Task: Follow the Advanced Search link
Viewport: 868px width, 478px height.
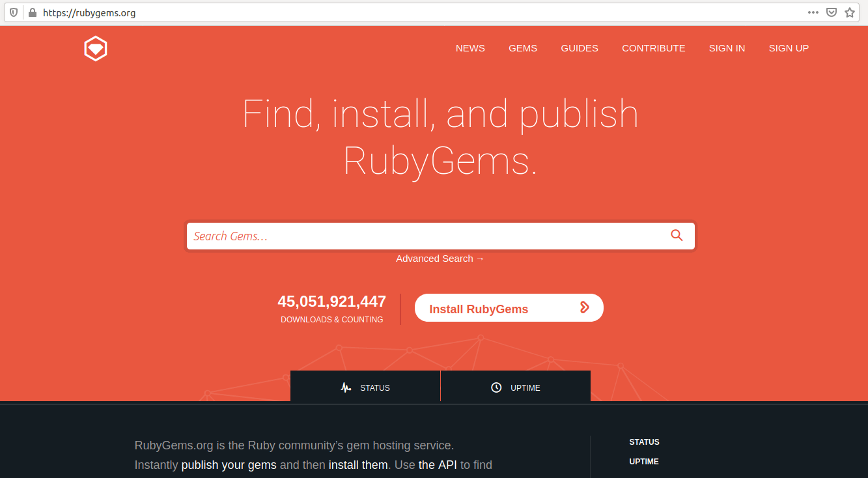Action: [440, 259]
